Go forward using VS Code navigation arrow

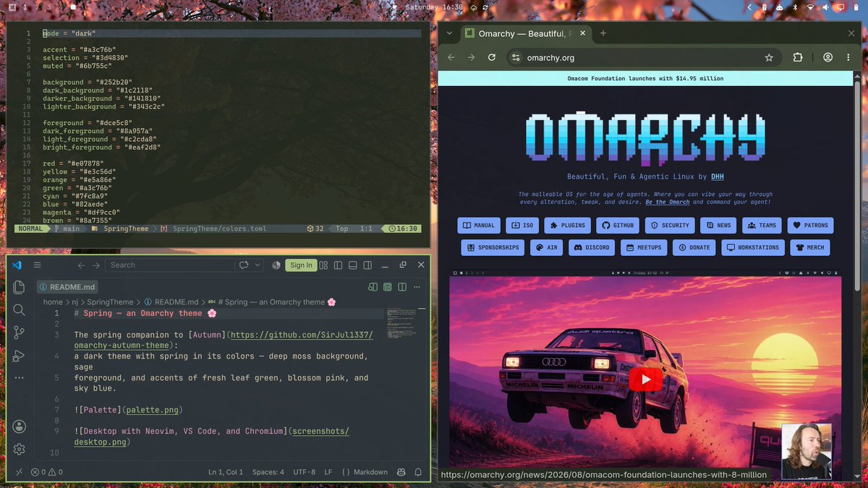click(96, 265)
